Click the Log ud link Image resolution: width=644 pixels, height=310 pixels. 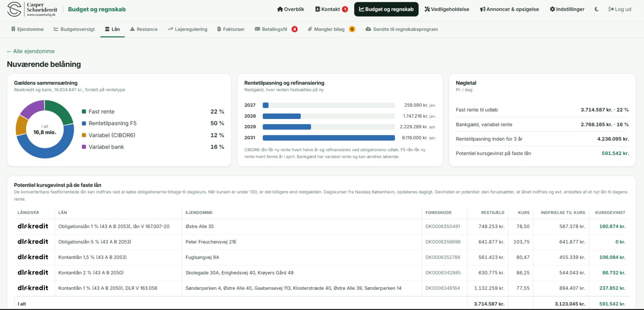[x=620, y=9]
